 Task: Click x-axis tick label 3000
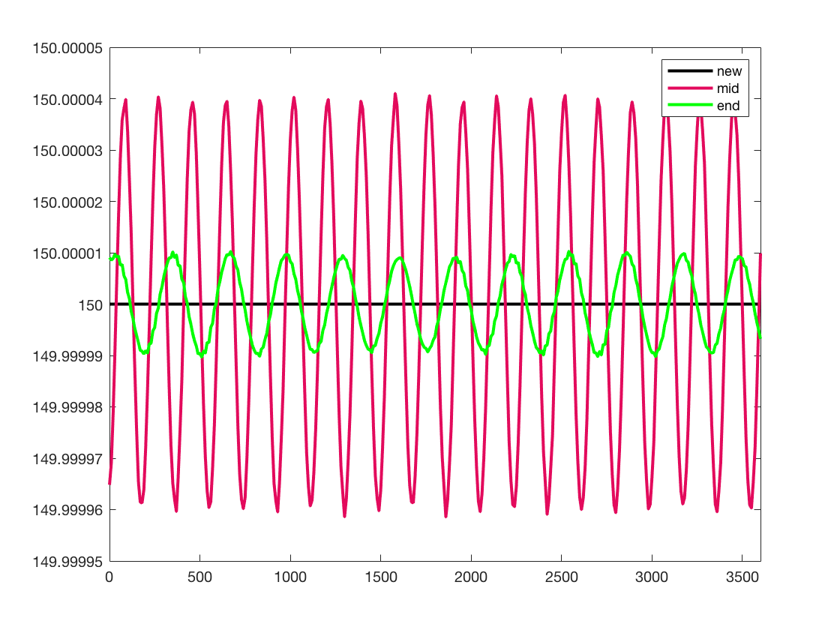click(x=652, y=577)
